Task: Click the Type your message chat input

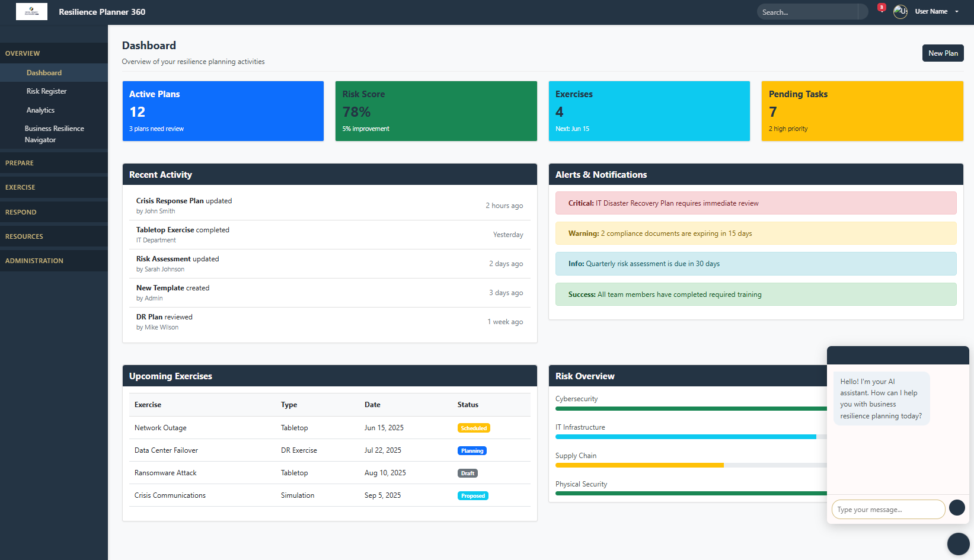Action: 888,509
